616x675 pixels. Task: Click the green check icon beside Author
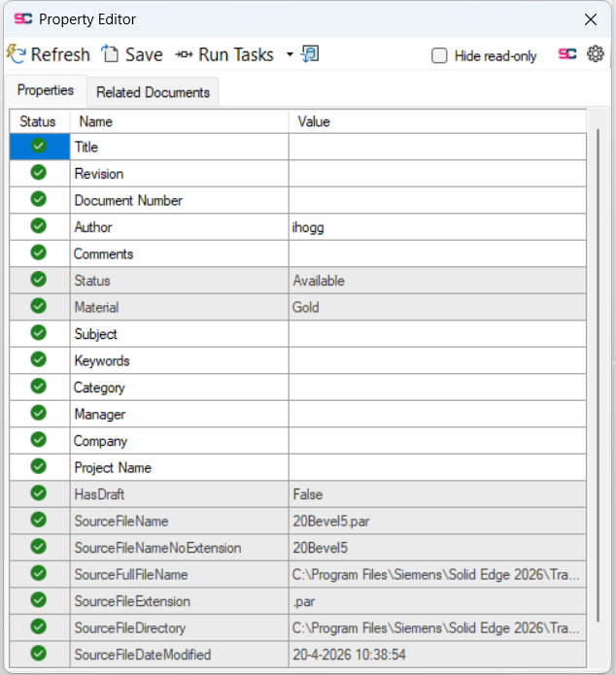[38, 225]
